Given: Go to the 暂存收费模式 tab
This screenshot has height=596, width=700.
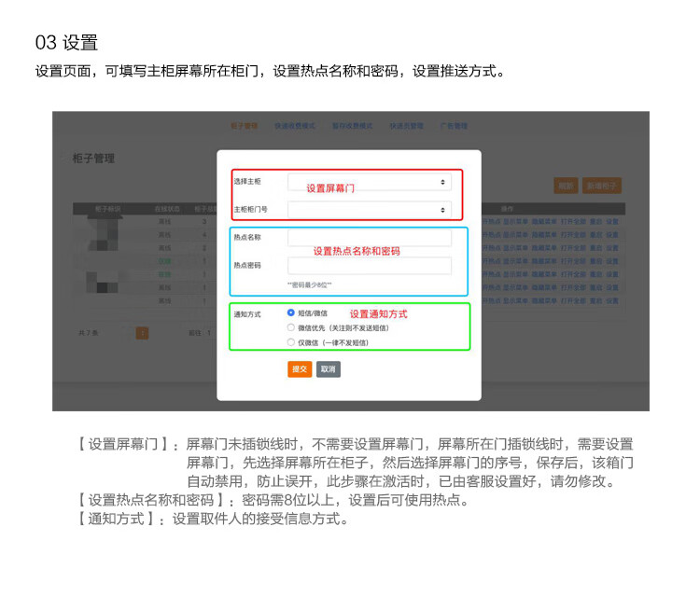Looking at the screenshot, I should (x=352, y=126).
